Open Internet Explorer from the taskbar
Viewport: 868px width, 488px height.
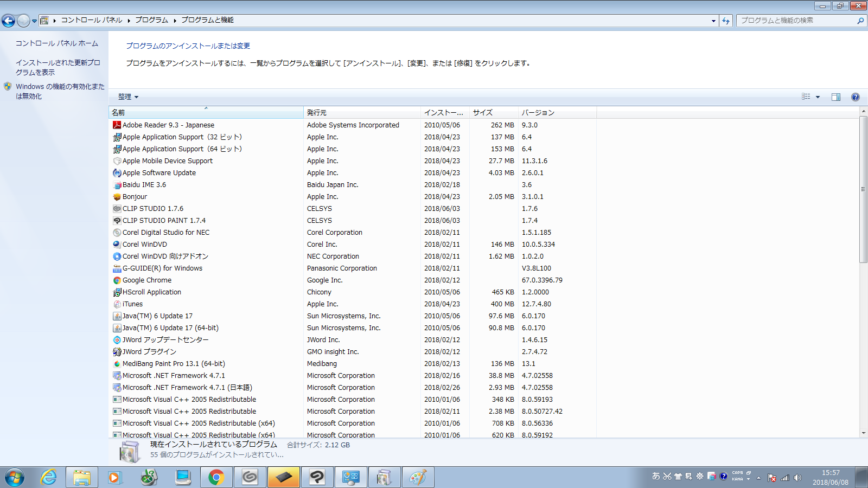49,477
